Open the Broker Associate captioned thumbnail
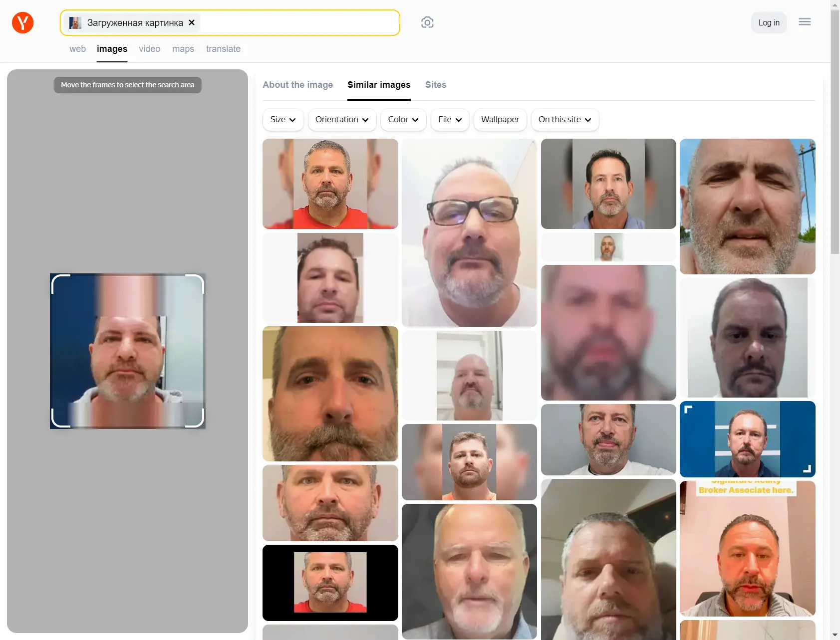This screenshot has height=640, width=840. pos(747,549)
